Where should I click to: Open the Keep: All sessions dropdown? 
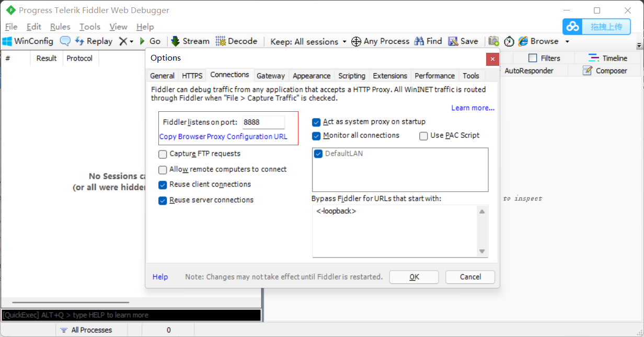[308, 41]
